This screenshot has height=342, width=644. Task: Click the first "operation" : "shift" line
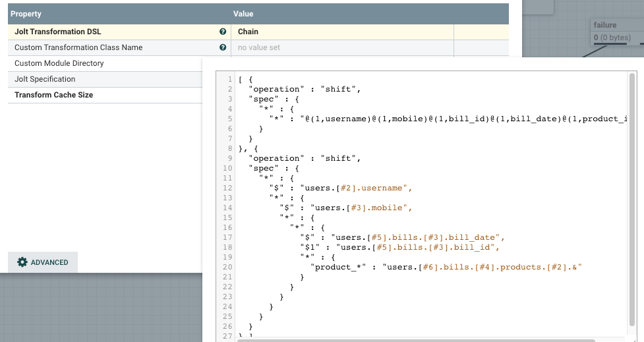[x=305, y=89]
